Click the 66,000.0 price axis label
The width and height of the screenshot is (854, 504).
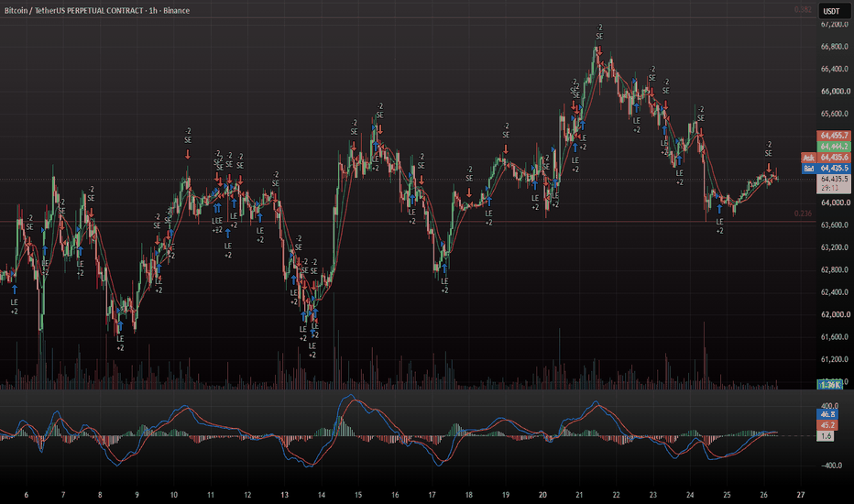[835, 92]
